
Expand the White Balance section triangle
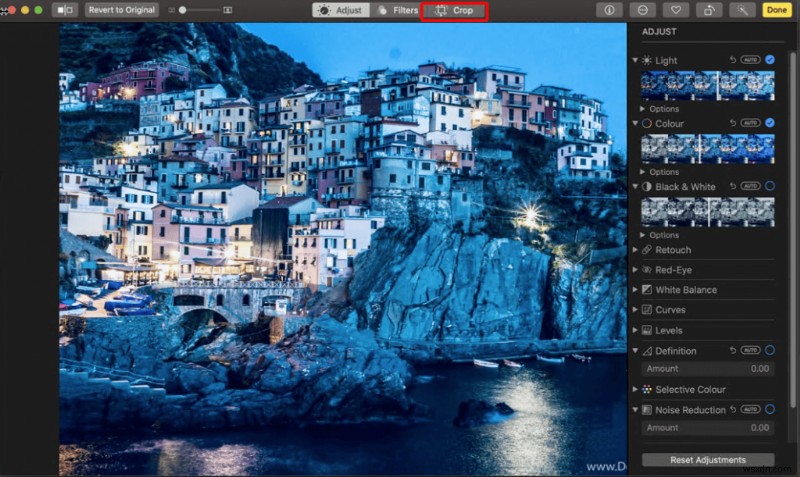pos(635,290)
